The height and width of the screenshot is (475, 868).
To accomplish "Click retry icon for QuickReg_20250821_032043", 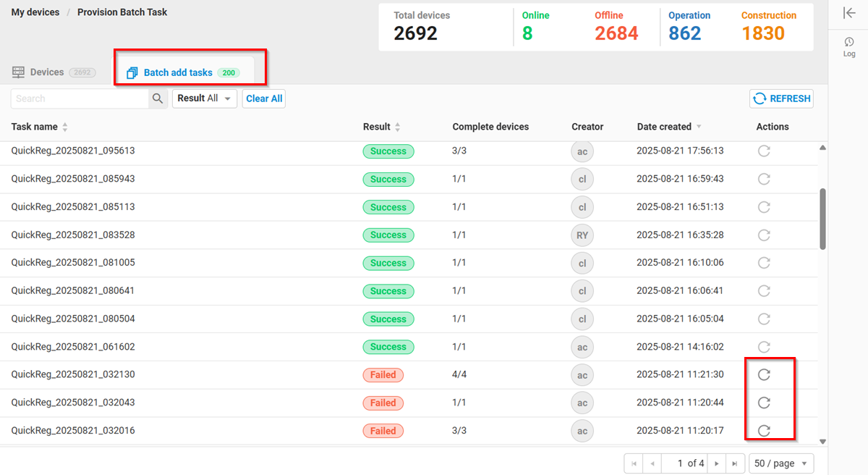I will click(763, 403).
